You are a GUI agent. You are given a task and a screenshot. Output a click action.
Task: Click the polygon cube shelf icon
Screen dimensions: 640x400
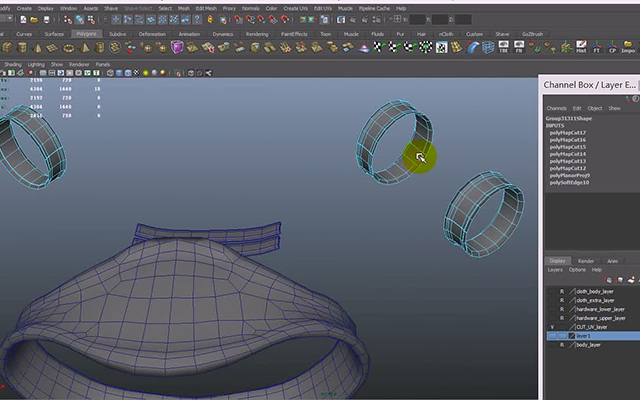pos(7,47)
